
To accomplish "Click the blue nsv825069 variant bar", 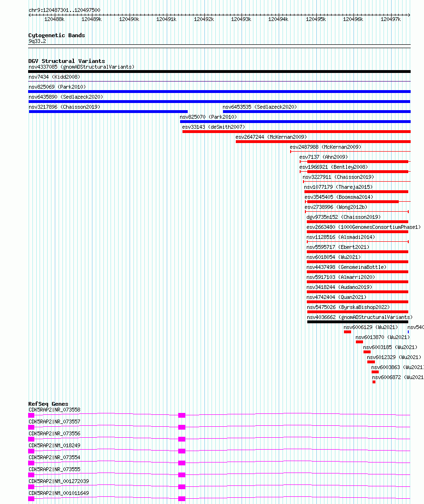I will [x=220, y=92].
